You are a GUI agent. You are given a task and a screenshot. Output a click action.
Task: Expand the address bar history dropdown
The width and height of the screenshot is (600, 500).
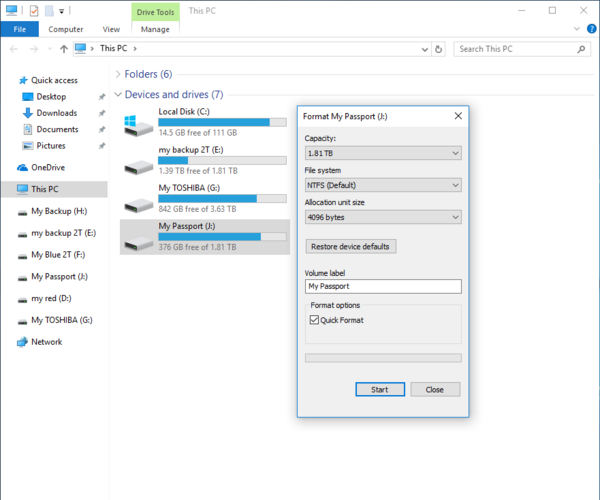tap(424, 49)
